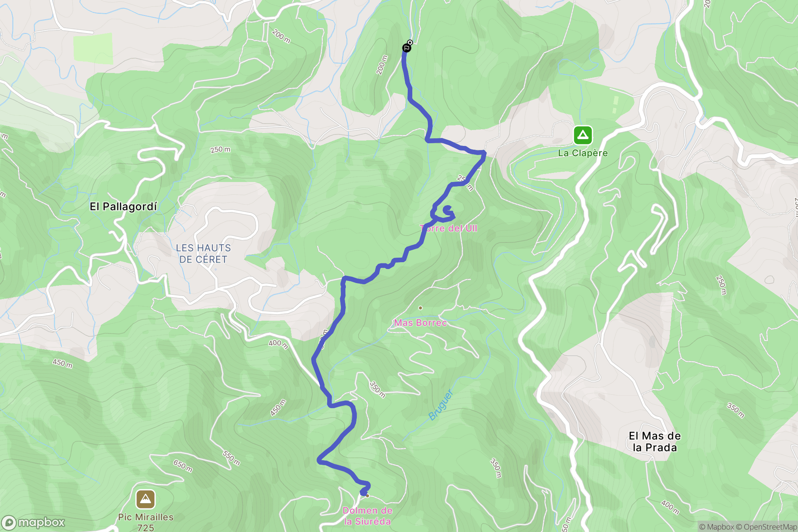798x532 pixels.
Task: Click the El Pallagordí place label
Action: (123, 207)
